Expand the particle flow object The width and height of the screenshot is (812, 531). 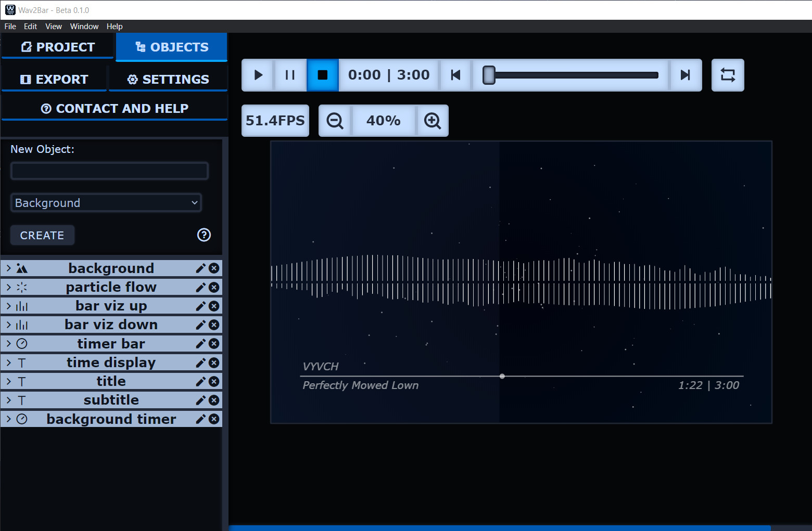8,287
